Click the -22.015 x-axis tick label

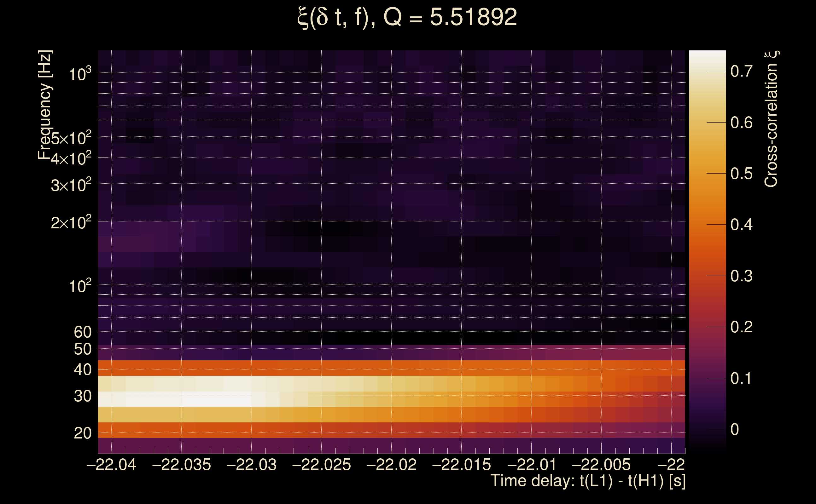461,465
